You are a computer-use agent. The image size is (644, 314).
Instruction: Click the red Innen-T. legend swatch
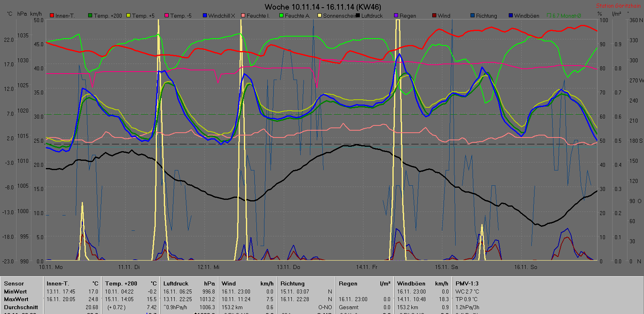click(52, 16)
